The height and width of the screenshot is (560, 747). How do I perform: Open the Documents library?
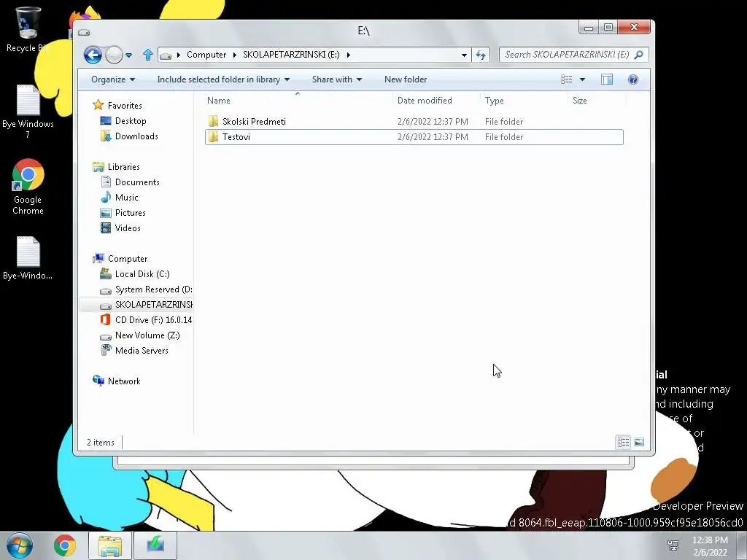point(136,182)
